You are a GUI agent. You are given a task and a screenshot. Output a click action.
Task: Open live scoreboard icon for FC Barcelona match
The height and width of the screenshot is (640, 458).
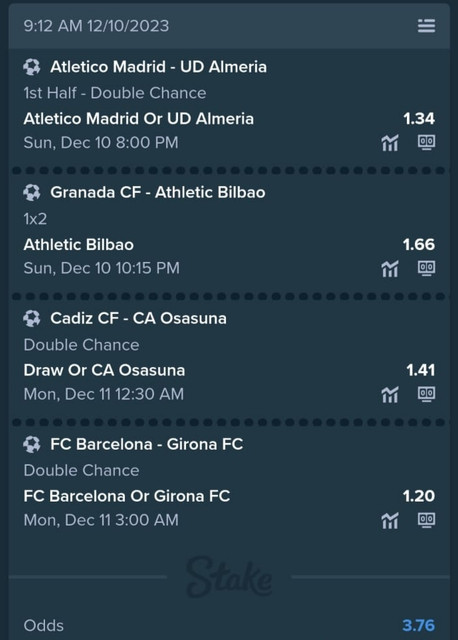pos(426,520)
